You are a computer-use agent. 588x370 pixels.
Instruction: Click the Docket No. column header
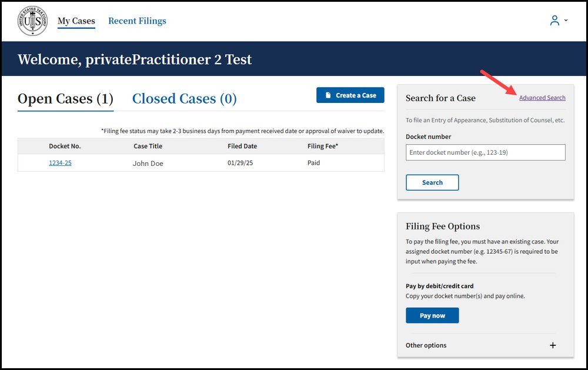pyautogui.click(x=65, y=146)
